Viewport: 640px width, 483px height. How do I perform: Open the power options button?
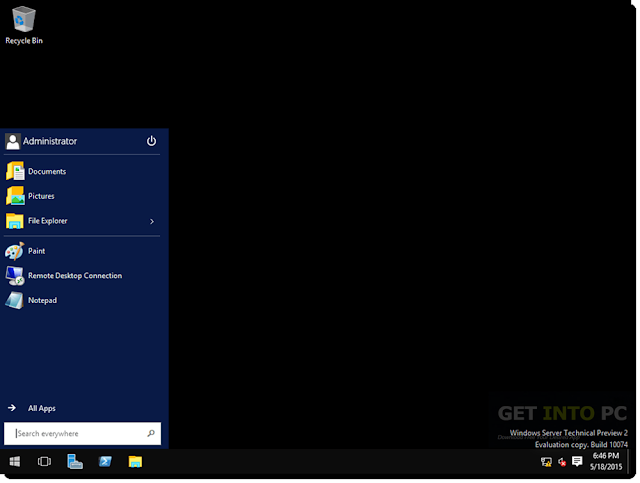click(151, 141)
